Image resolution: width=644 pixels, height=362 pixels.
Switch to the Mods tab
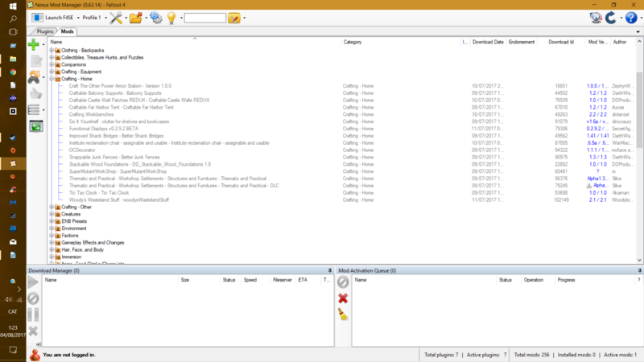[67, 31]
